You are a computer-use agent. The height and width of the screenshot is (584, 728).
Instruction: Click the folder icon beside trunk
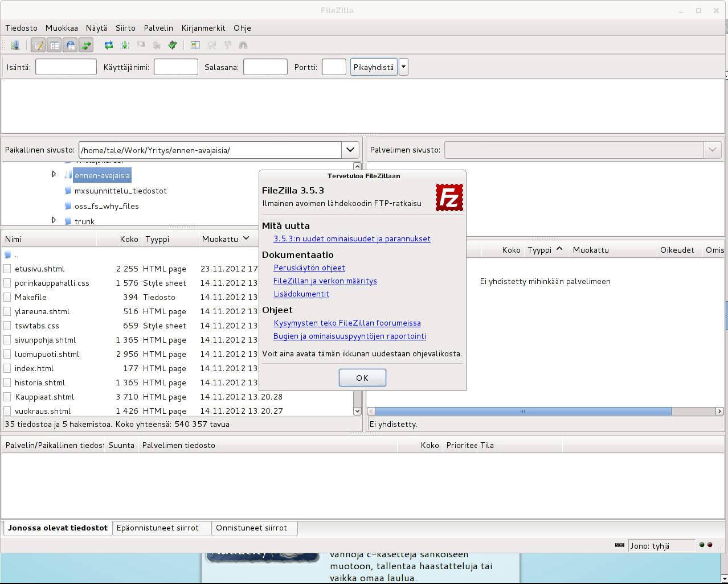click(x=68, y=221)
